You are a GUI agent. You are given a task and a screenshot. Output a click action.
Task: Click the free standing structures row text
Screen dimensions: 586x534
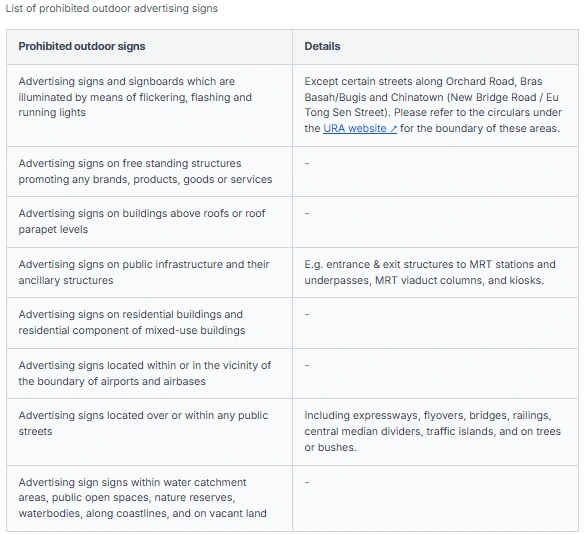pyautogui.click(x=145, y=171)
